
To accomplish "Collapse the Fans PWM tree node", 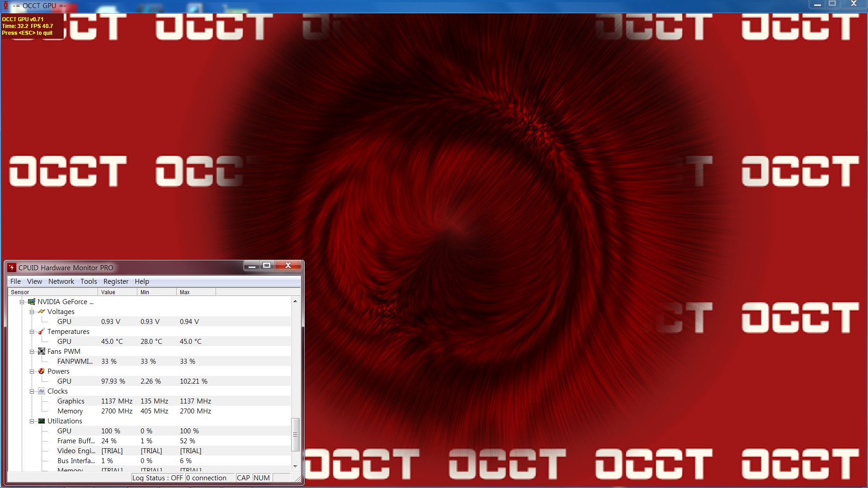I will (x=32, y=352).
